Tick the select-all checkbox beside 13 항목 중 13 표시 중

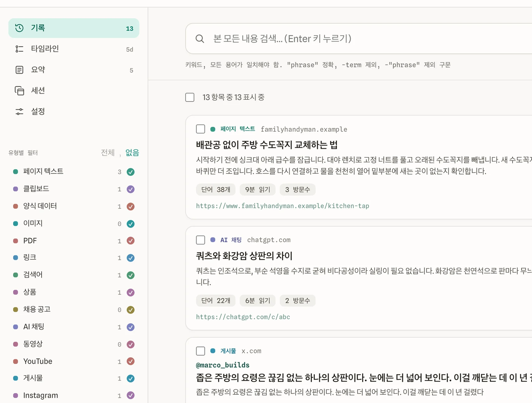190,97
